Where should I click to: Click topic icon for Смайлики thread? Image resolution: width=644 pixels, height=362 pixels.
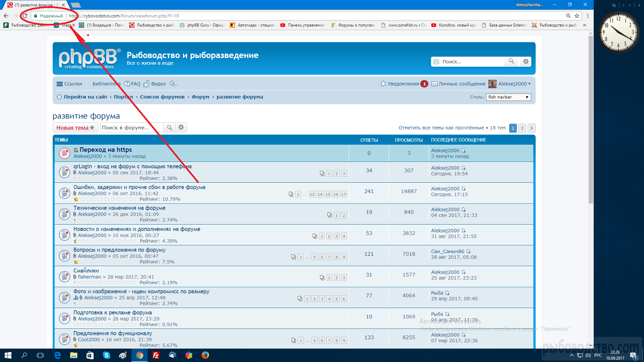(64, 277)
